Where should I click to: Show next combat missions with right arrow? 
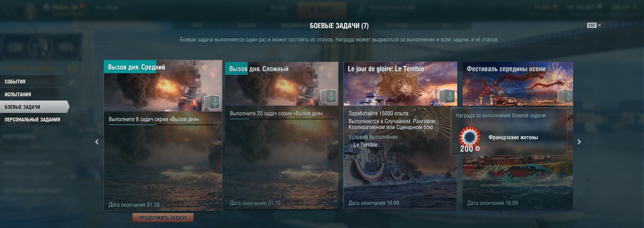pyautogui.click(x=579, y=142)
